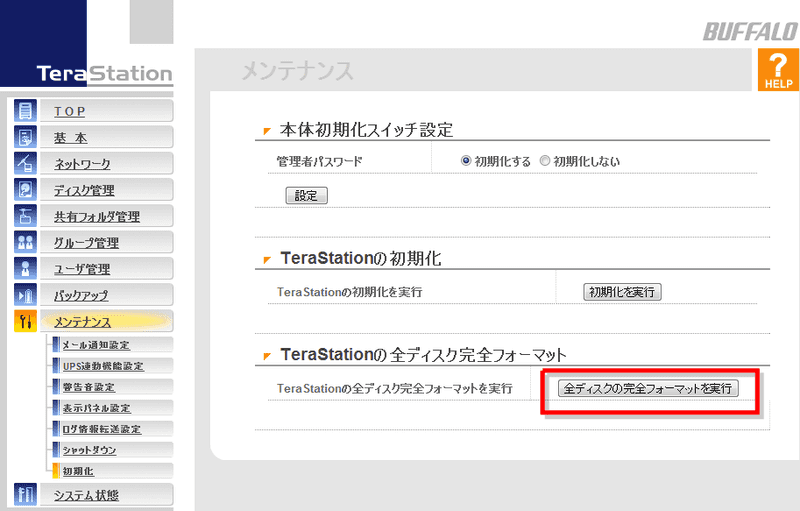Click TeraStationの全ディスク完全フォーマットを実行 label
Viewport: 800px width, 511px height.
click(394, 389)
